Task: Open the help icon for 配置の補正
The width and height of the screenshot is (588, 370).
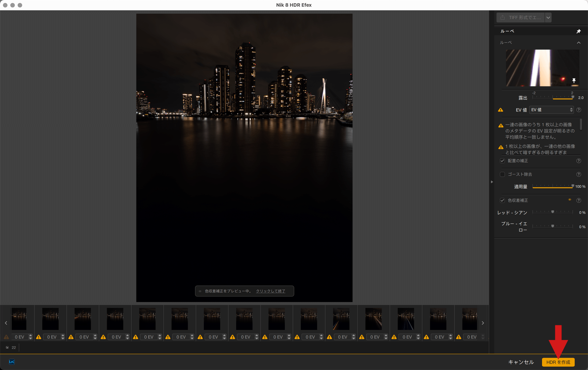Action: click(579, 161)
